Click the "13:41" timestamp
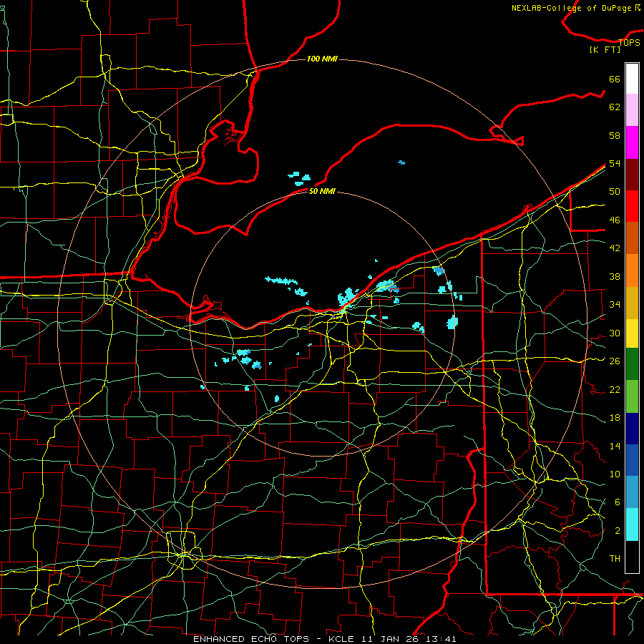The image size is (644, 644). point(441,639)
